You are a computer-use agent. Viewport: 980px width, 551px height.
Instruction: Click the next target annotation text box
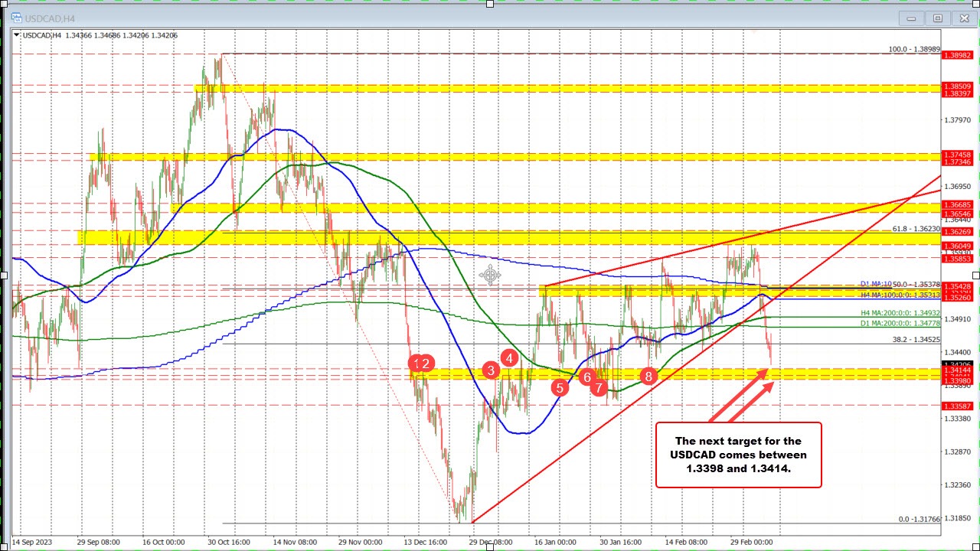click(738, 455)
